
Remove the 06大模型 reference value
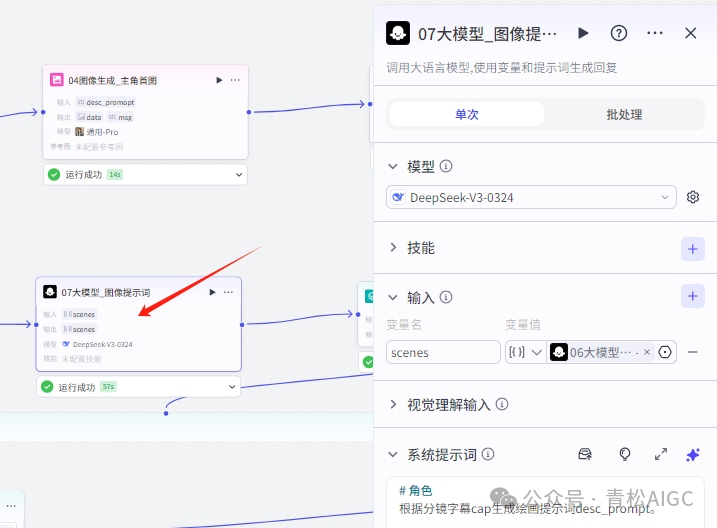click(647, 352)
